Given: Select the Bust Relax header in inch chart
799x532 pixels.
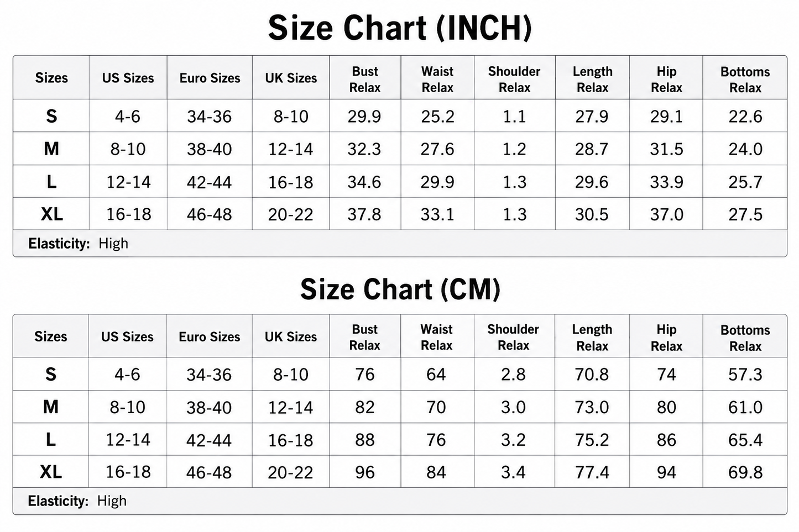Looking at the screenshot, I should (365, 80).
